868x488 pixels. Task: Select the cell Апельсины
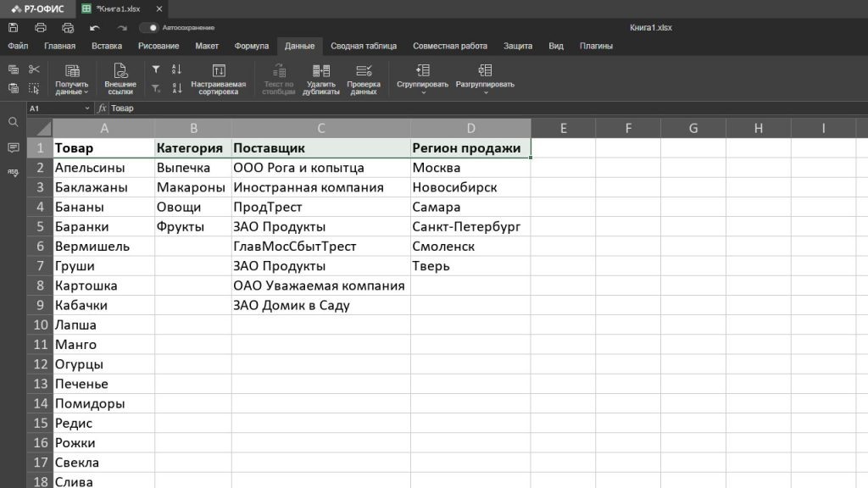(x=104, y=168)
